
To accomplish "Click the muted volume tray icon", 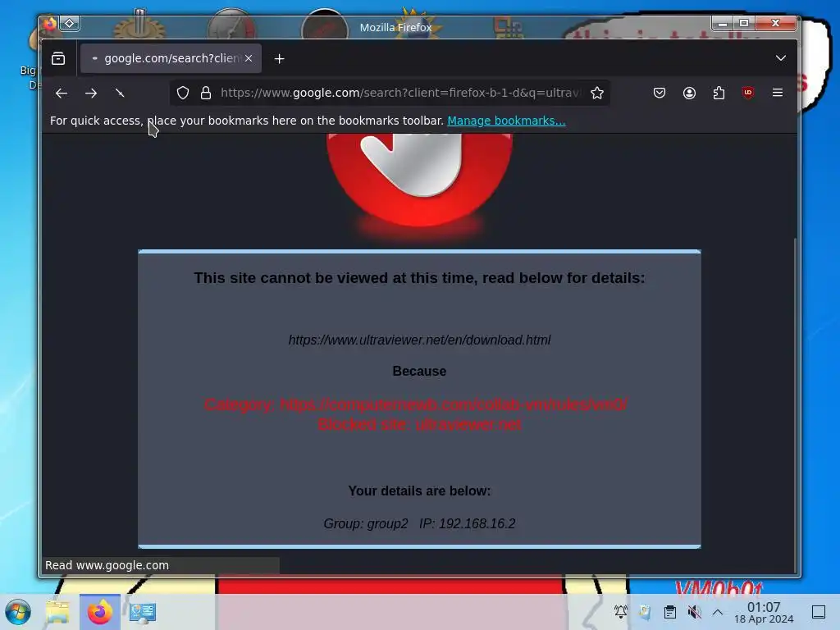I will click(694, 611).
